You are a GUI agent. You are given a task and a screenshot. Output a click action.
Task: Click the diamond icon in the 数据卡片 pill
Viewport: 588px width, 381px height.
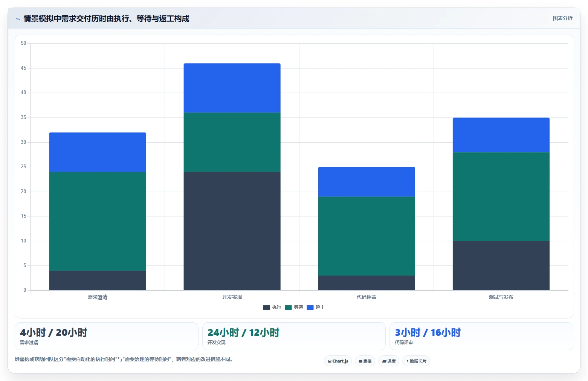click(x=408, y=361)
